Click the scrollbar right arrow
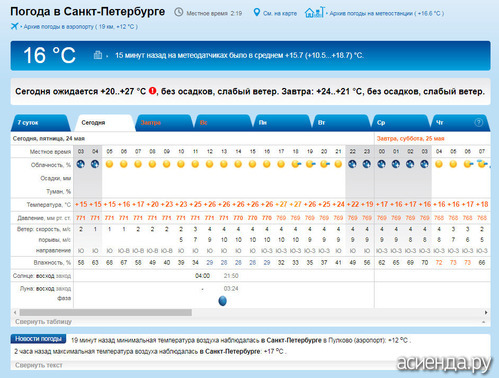The image size is (499, 378). (x=486, y=312)
